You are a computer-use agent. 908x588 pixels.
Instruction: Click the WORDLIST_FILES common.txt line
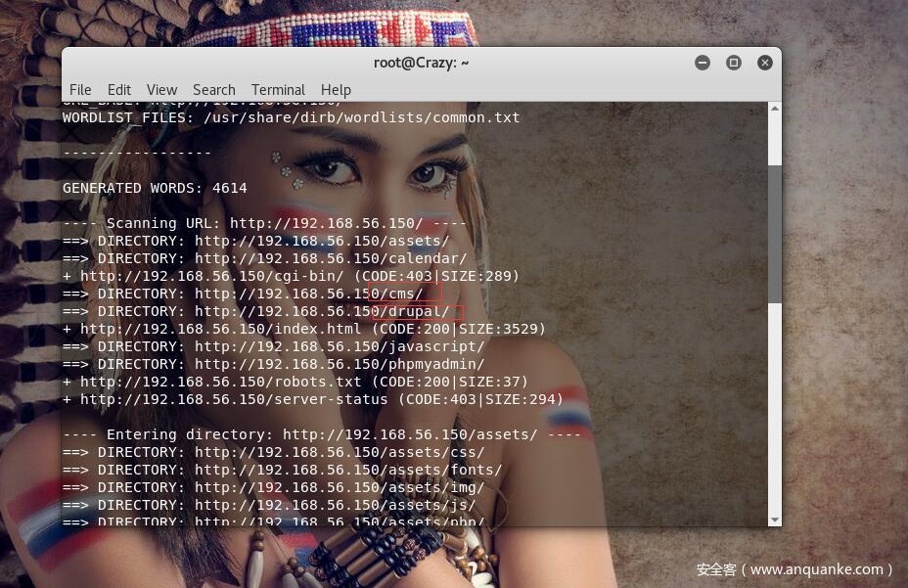click(x=292, y=117)
